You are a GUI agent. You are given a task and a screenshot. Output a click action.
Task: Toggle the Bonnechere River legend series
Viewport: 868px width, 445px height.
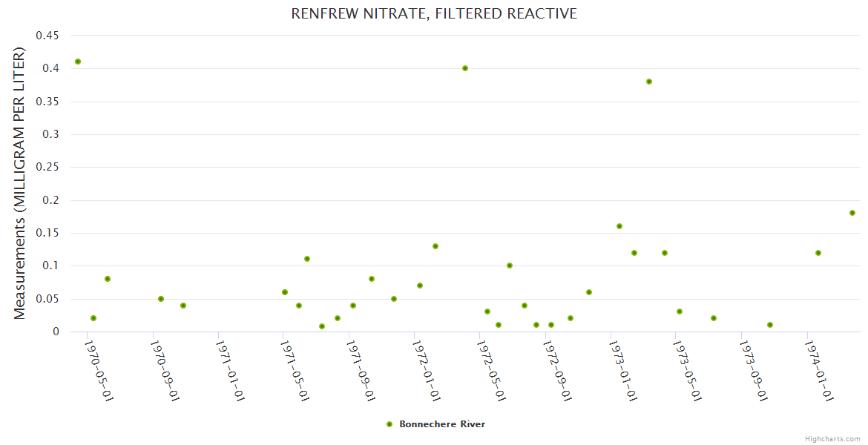[442, 424]
